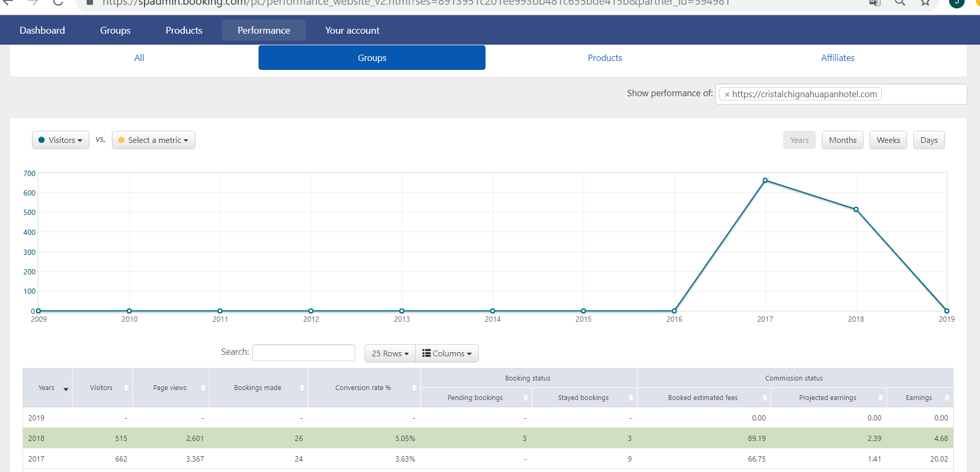The width and height of the screenshot is (980, 472).
Task: Select the Days time range
Action: (x=929, y=140)
